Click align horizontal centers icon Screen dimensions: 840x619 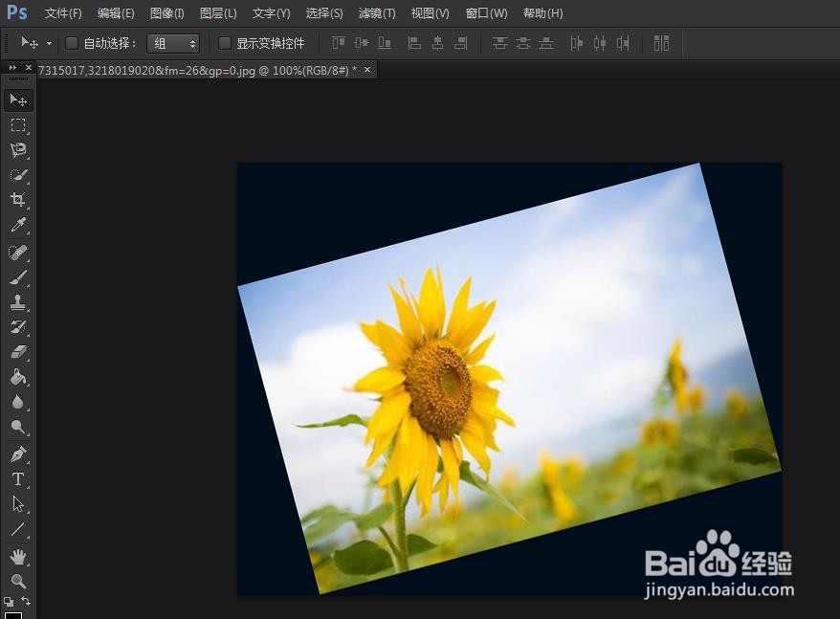point(437,43)
